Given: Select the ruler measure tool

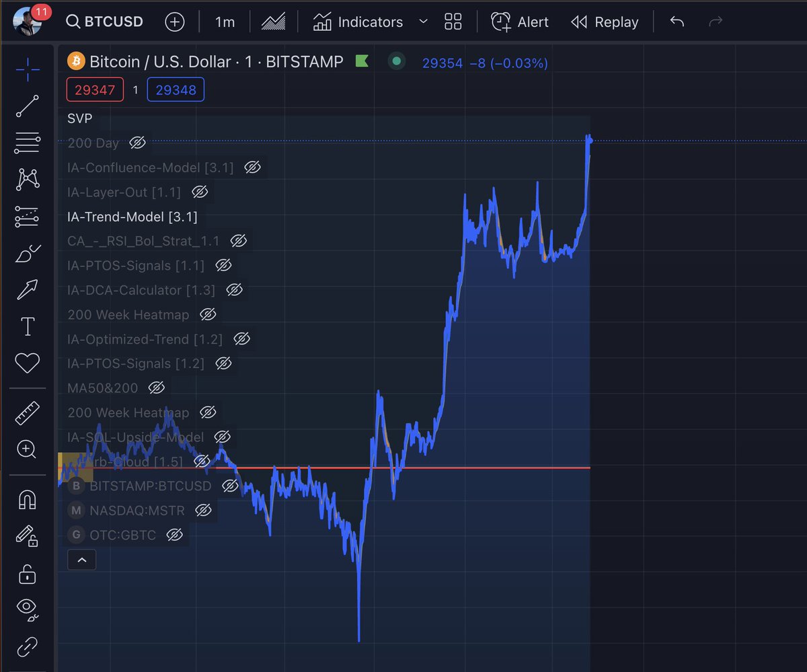Looking at the screenshot, I should [27, 413].
